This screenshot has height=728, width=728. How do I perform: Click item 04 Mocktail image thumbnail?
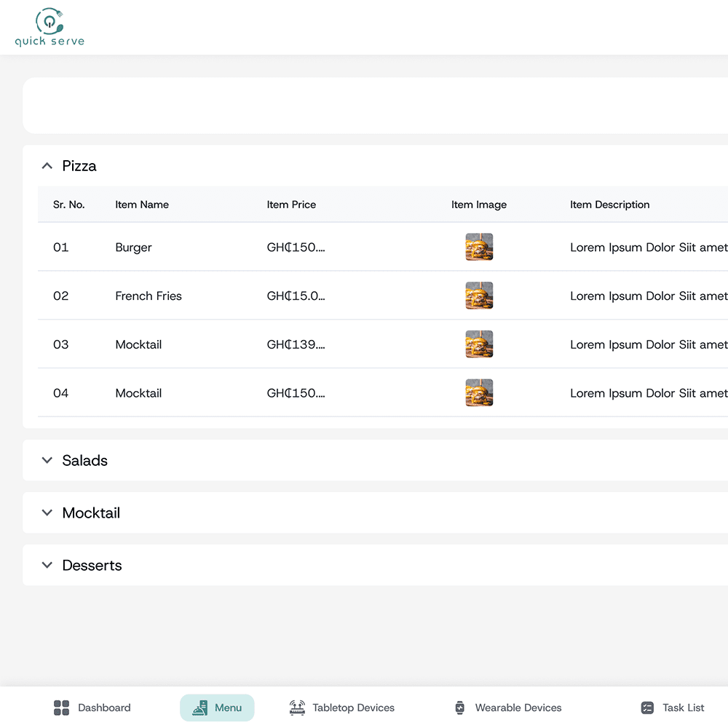(x=479, y=393)
